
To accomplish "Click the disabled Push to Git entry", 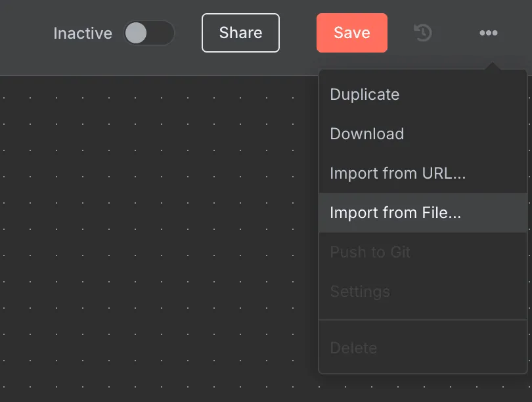I will pyautogui.click(x=370, y=252).
